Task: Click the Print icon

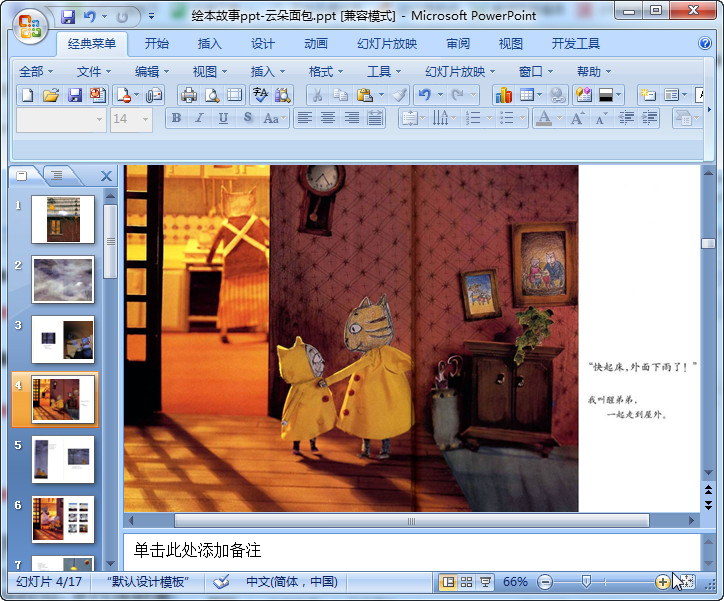Action: tap(188, 95)
